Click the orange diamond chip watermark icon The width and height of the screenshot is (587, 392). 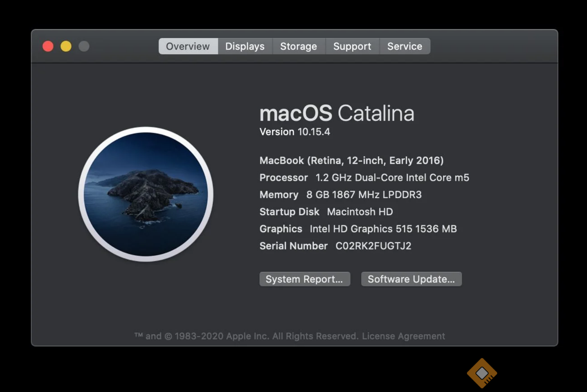pyautogui.click(x=482, y=373)
